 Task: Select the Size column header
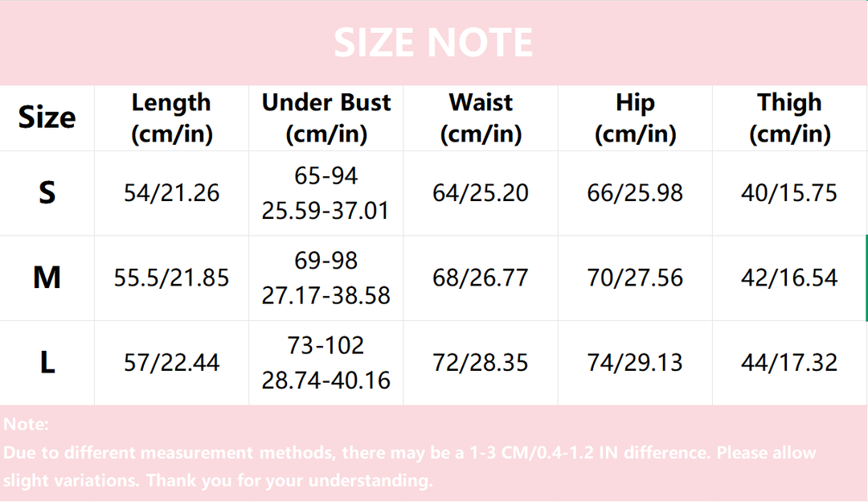[47, 118]
